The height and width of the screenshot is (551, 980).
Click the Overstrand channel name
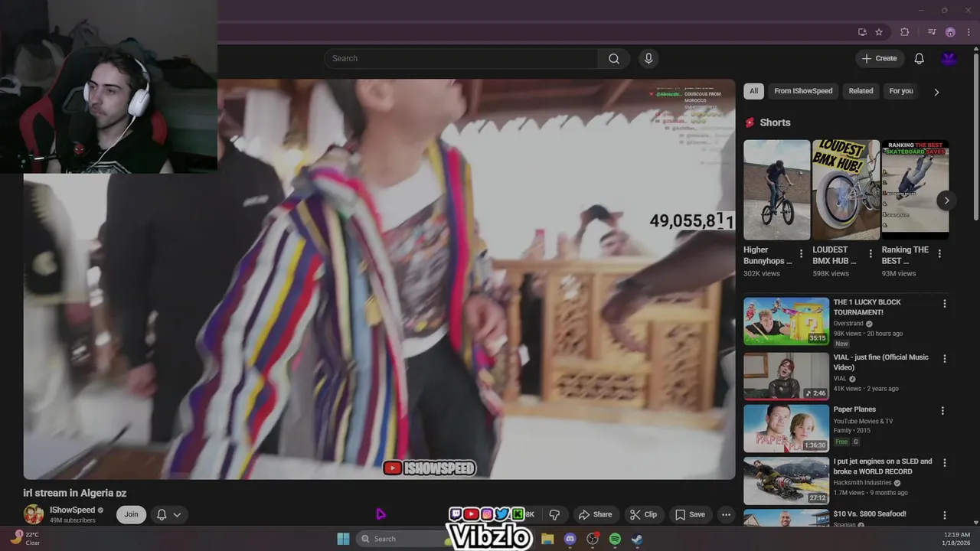848,323
